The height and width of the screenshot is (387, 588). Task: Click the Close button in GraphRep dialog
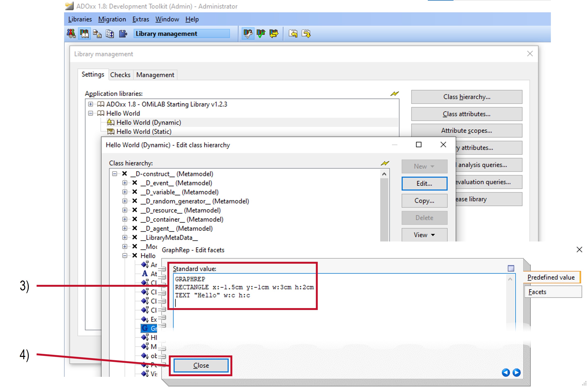pos(201,365)
